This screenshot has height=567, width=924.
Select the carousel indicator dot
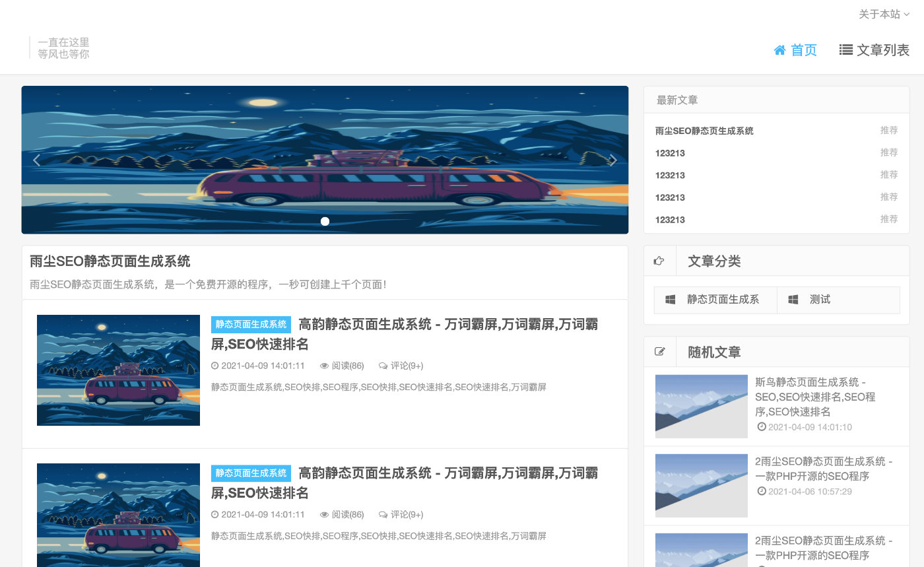[x=325, y=221]
